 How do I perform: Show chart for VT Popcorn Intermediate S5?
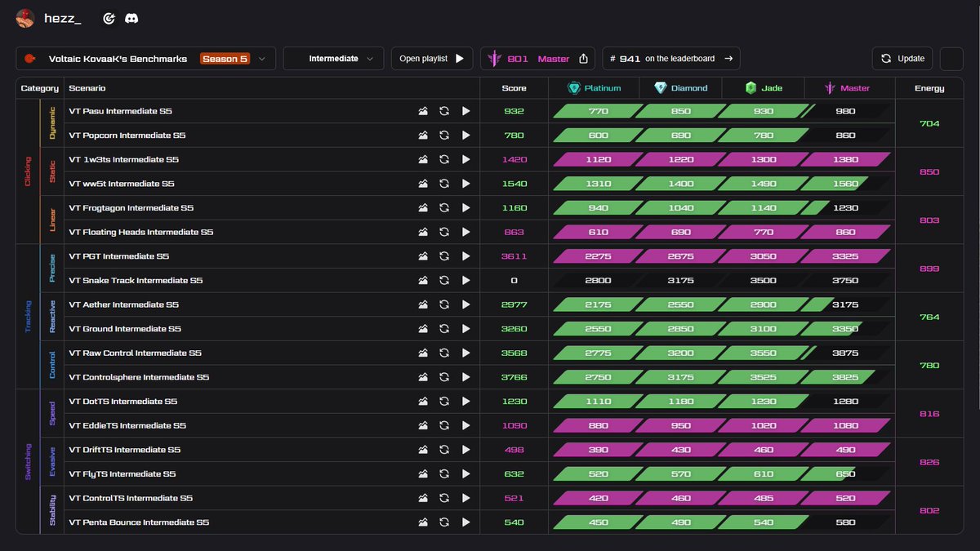(x=423, y=136)
